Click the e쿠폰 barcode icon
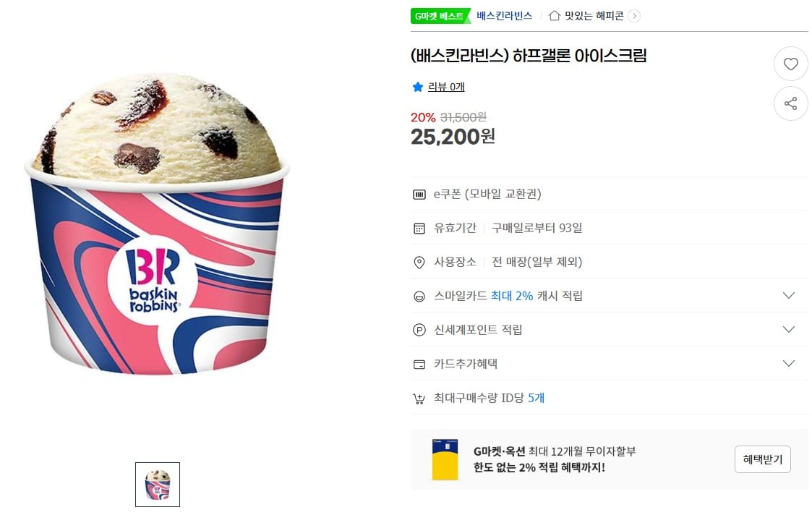Viewport: 812px width, 515px height. click(x=419, y=194)
